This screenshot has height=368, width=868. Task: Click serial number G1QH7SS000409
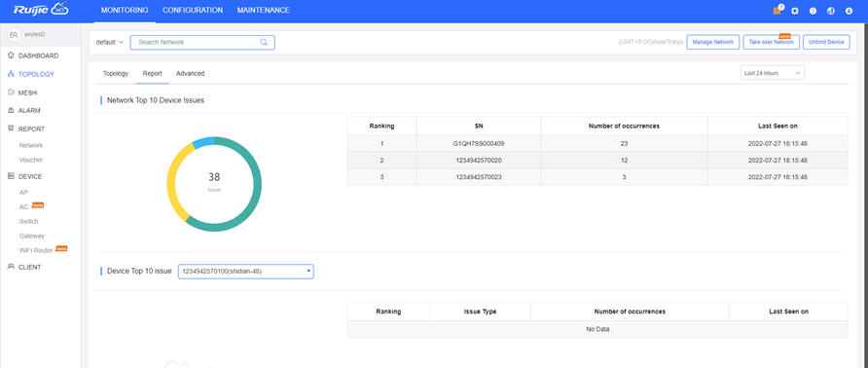(479, 143)
